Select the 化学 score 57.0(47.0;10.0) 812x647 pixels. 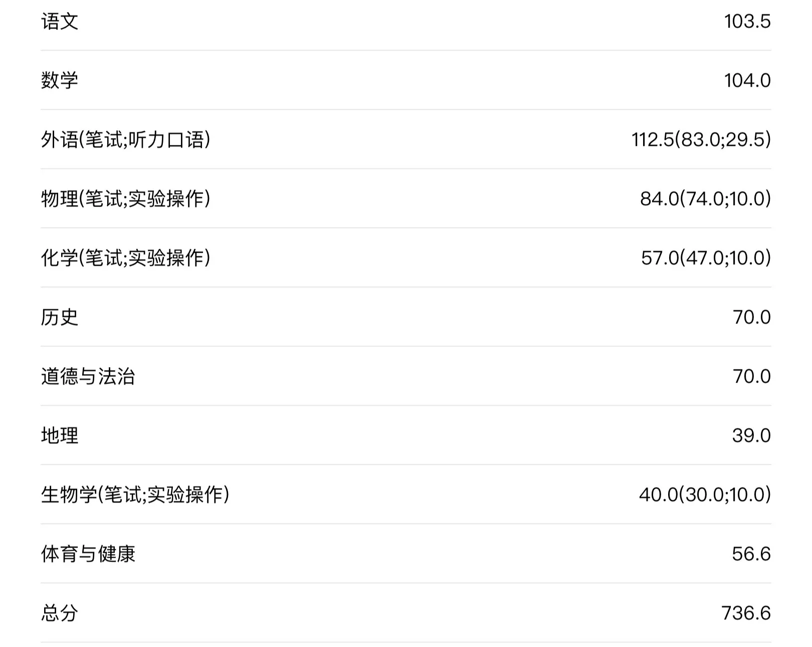706,258
